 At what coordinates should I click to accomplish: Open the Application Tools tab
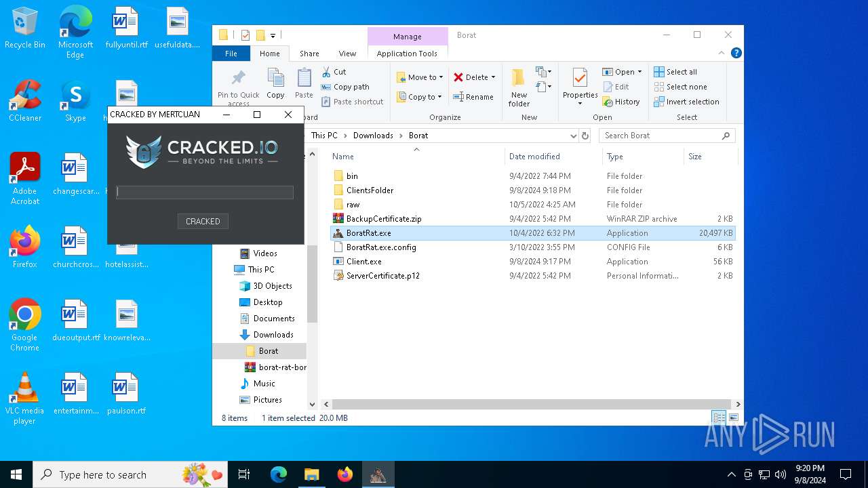click(407, 54)
